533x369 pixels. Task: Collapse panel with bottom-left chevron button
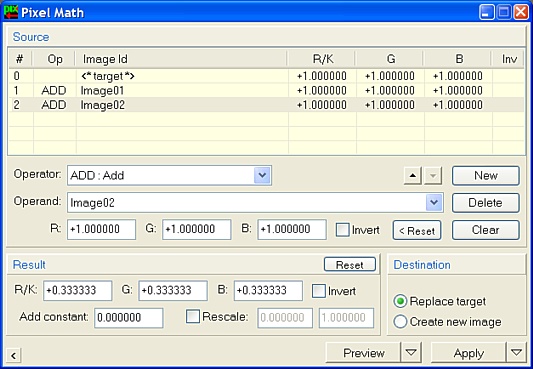[13, 356]
